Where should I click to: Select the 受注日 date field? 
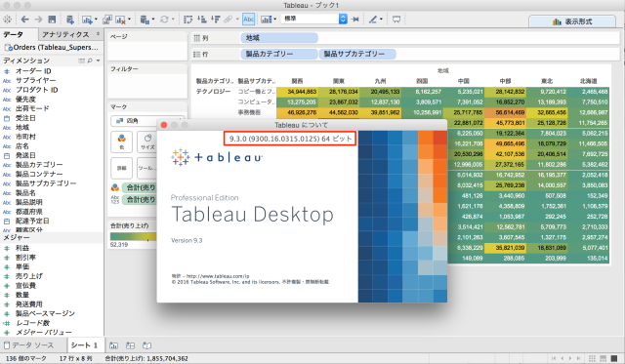coord(25,118)
